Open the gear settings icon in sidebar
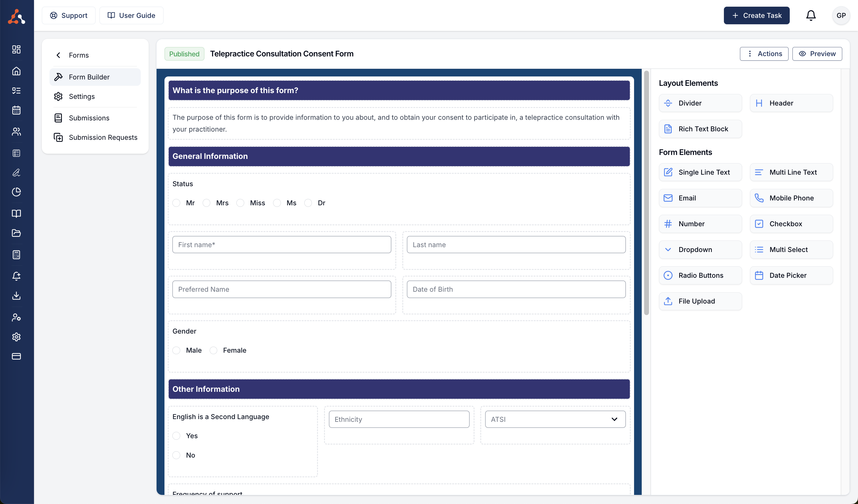 click(x=16, y=337)
